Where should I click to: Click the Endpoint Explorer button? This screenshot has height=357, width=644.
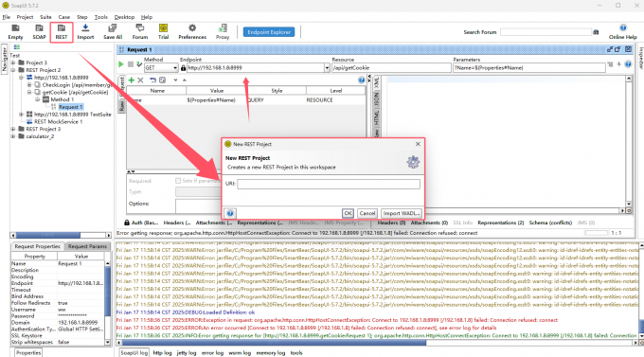[269, 32]
